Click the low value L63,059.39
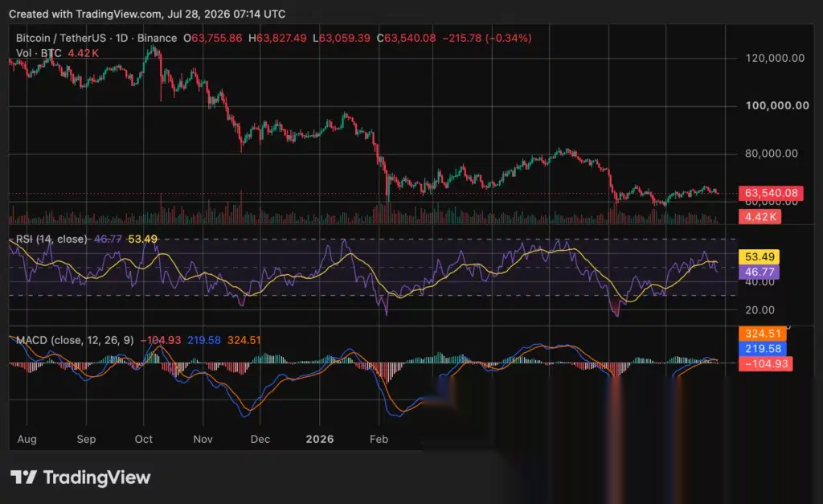This screenshot has width=823, height=504. coord(341,38)
